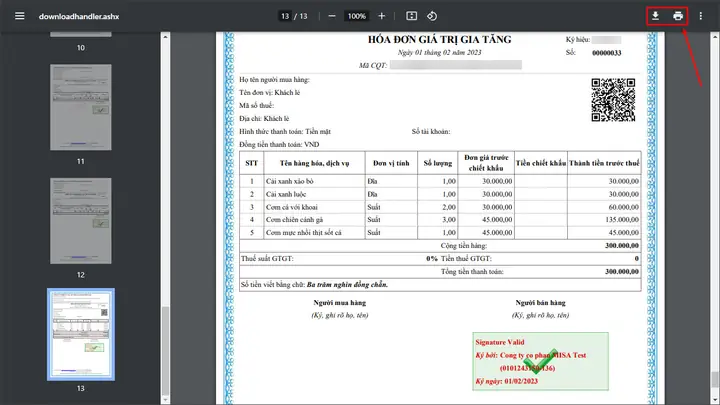Click the 'Tiền chiết khấu' column header
This screenshot has width=720, height=405.
coord(541,163)
